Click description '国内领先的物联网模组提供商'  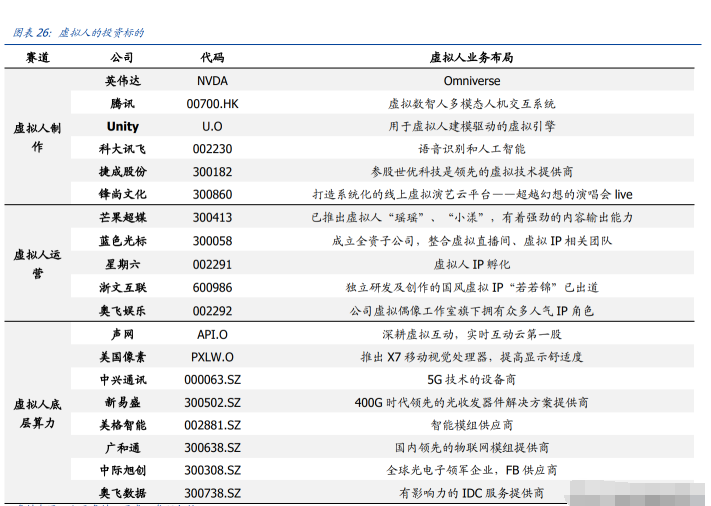pos(472,448)
